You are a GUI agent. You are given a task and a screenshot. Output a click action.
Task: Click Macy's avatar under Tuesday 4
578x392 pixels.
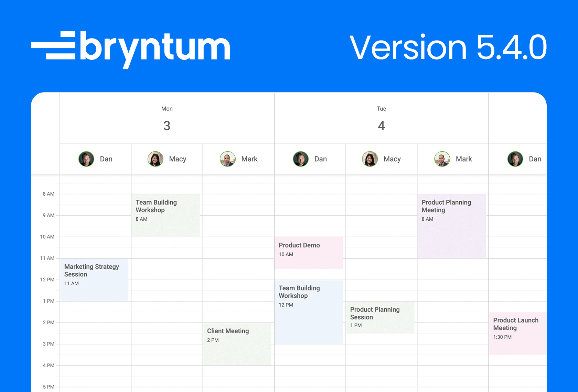coord(370,159)
